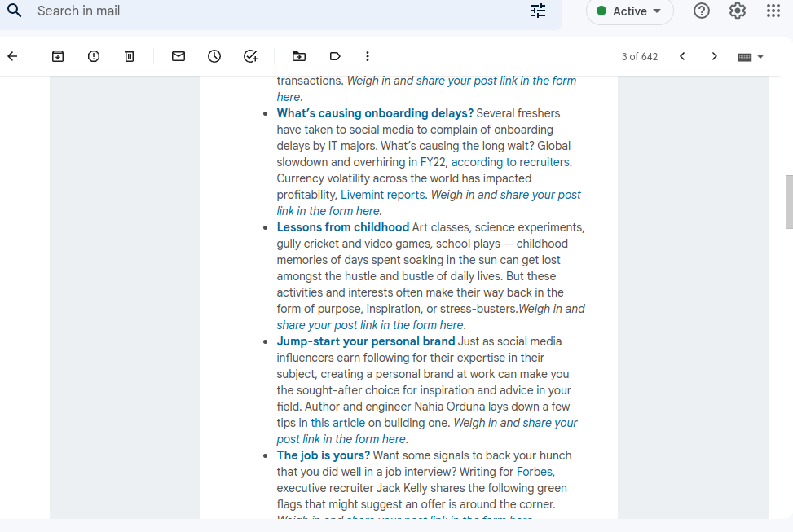
Task: Open 'What's causing onboarding delays?' link
Action: (x=375, y=113)
